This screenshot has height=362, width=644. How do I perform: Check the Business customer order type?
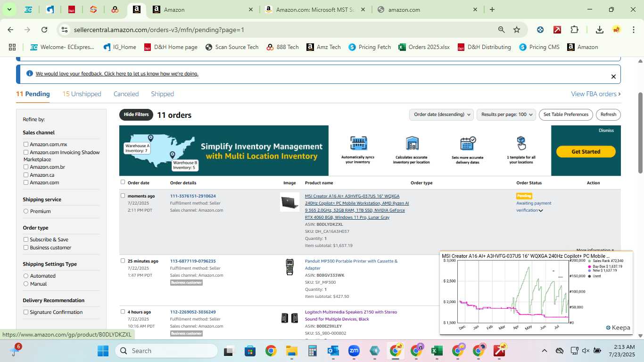[x=26, y=247]
